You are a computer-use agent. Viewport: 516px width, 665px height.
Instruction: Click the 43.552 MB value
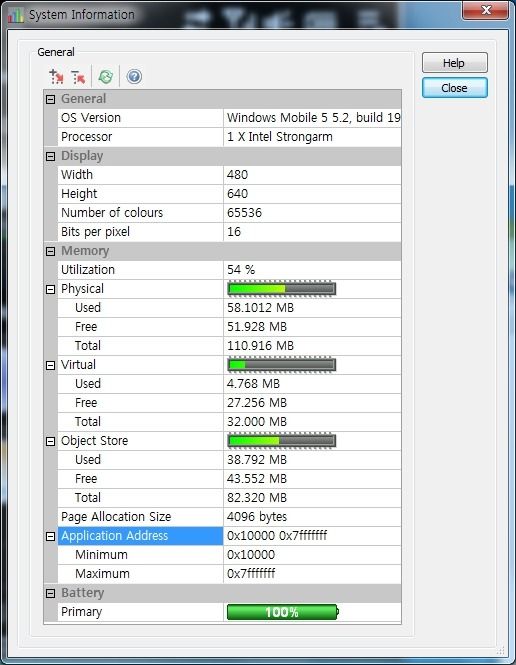click(x=257, y=478)
